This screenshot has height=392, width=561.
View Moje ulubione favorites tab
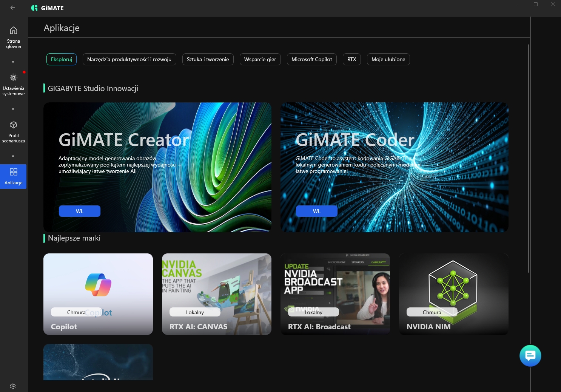tap(388, 59)
